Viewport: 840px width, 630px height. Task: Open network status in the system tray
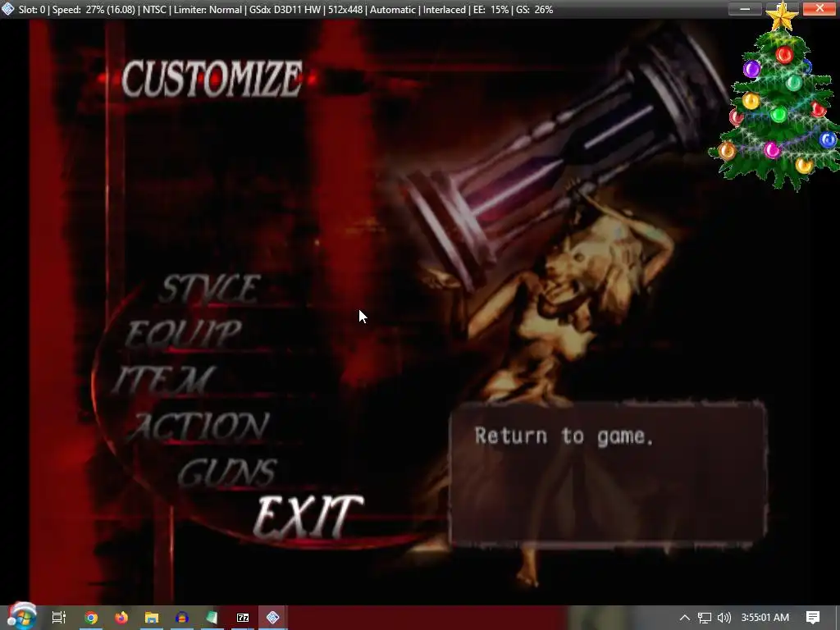click(x=705, y=618)
